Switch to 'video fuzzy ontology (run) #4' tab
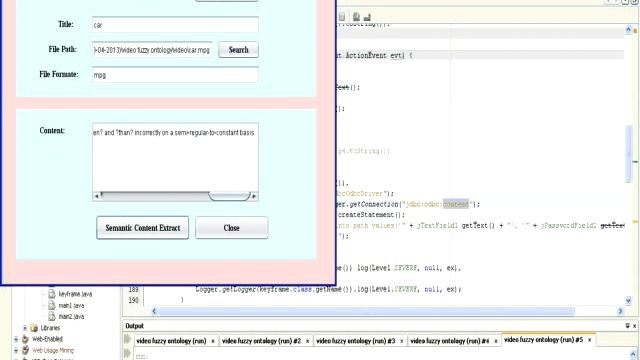This screenshot has height=360, width=640. pos(449,341)
